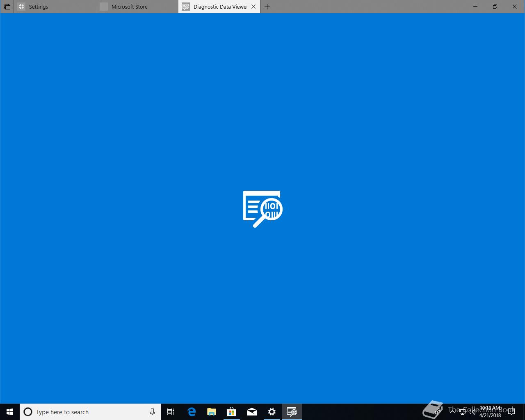525x420 pixels.
Task: Activate Cortana microphone in search box
Action: pyautogui.click(x=152, y=412)
